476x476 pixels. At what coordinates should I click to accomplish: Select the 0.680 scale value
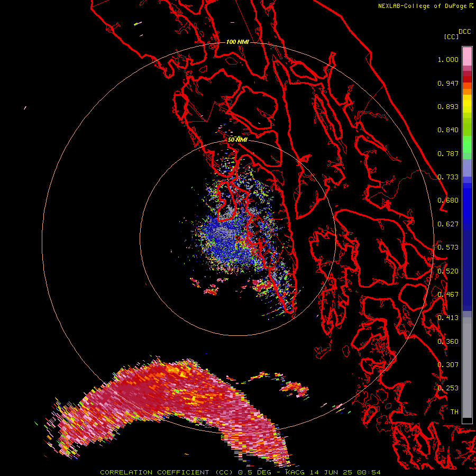coord(448,200)
